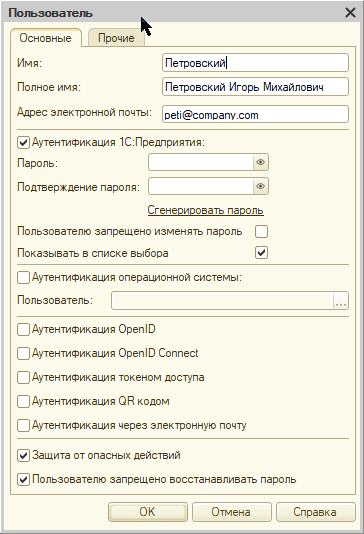The height and width of the screenshot is (534, 364).
Task: Select the Основные tab
Action: point(46,38)
